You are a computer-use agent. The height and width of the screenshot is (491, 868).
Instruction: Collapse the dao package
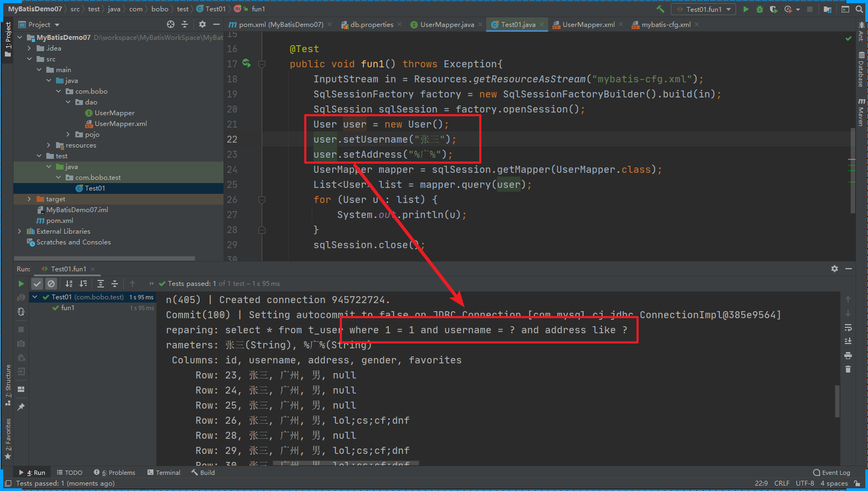click(x=68, y=102)
